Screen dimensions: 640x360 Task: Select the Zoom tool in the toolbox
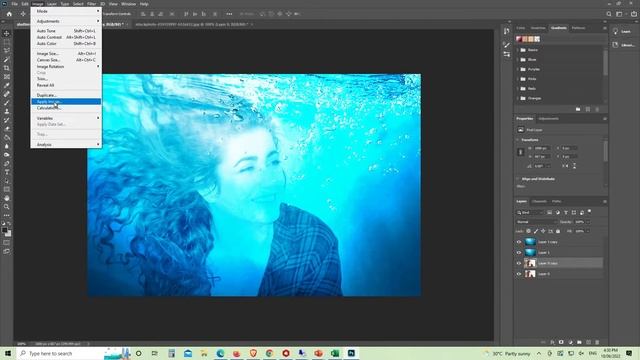(x=7, y=207)
